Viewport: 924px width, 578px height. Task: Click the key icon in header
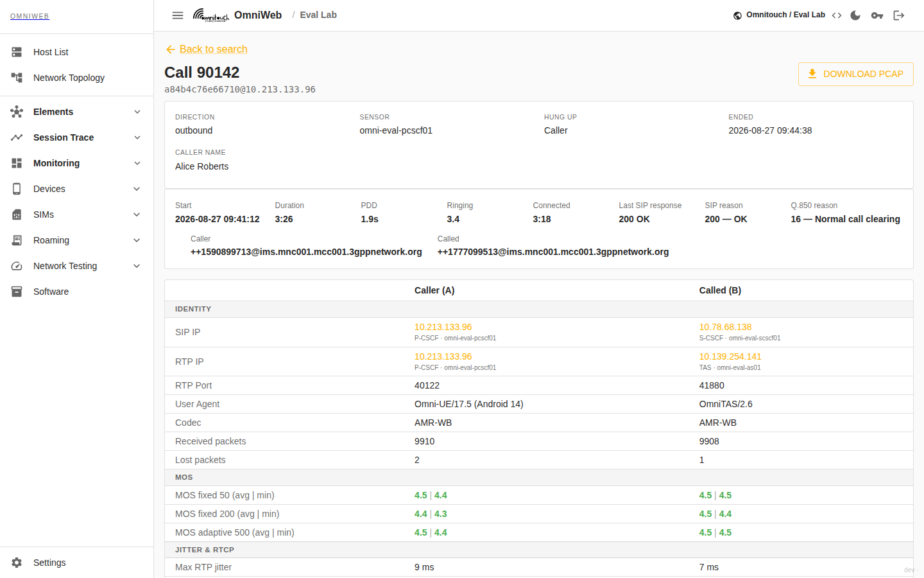point(877,15)
